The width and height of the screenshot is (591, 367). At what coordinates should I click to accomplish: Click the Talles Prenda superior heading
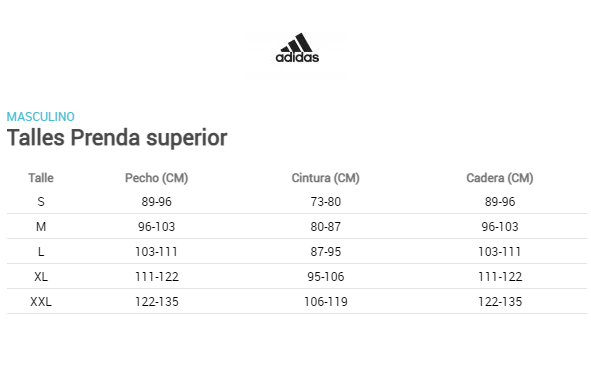coord(117,138)
